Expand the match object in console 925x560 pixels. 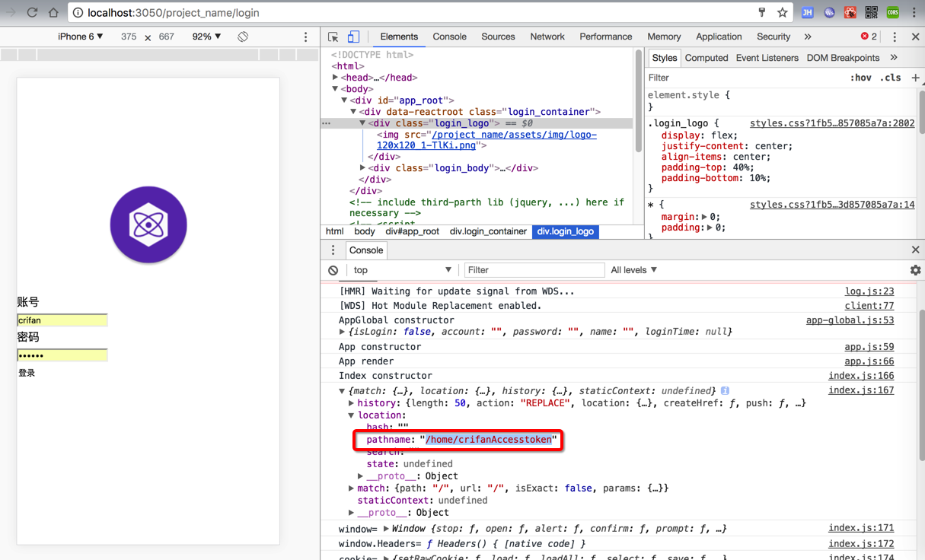pos(351,488)
